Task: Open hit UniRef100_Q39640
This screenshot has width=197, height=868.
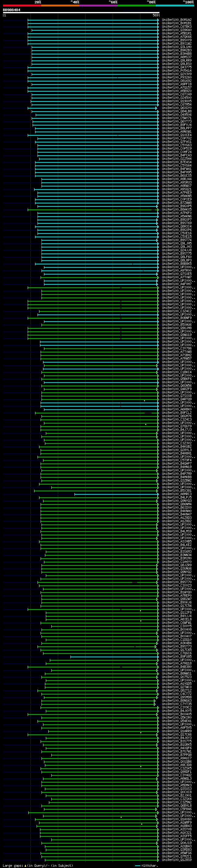Action: 177,30
